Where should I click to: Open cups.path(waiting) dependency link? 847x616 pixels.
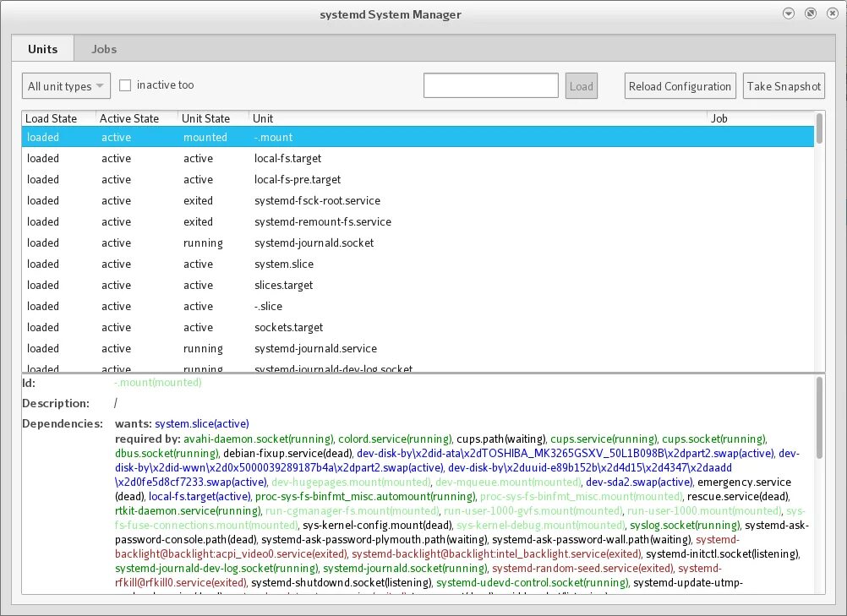click(x=502, y=439)
